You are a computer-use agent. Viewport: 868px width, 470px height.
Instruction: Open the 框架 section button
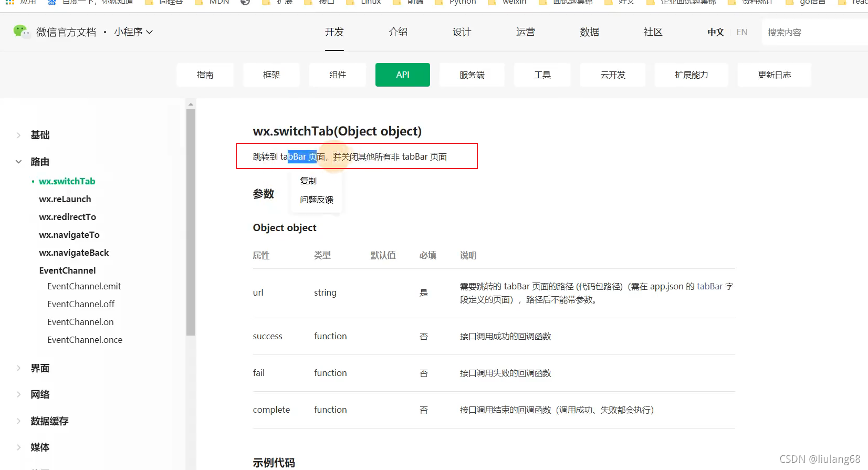click(271, 75)
